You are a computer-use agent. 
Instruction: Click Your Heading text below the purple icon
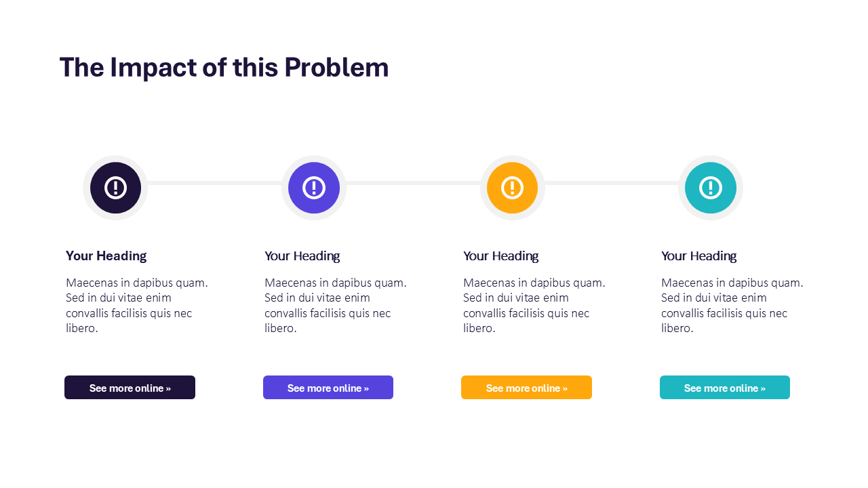tap(302, 256)
